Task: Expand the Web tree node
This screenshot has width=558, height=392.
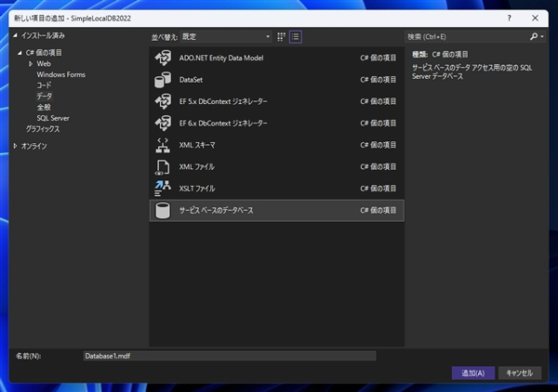Action: [x=31, y=64]
